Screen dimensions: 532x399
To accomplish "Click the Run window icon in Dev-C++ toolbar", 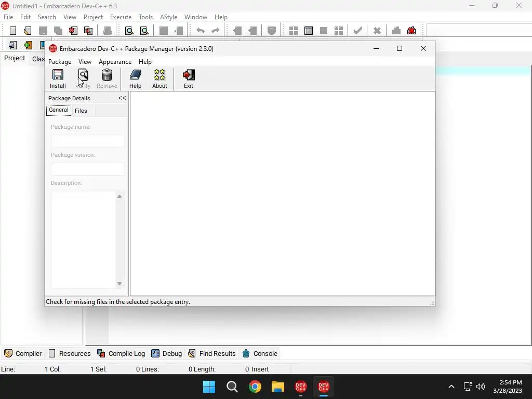I will (x=309, y=31).
